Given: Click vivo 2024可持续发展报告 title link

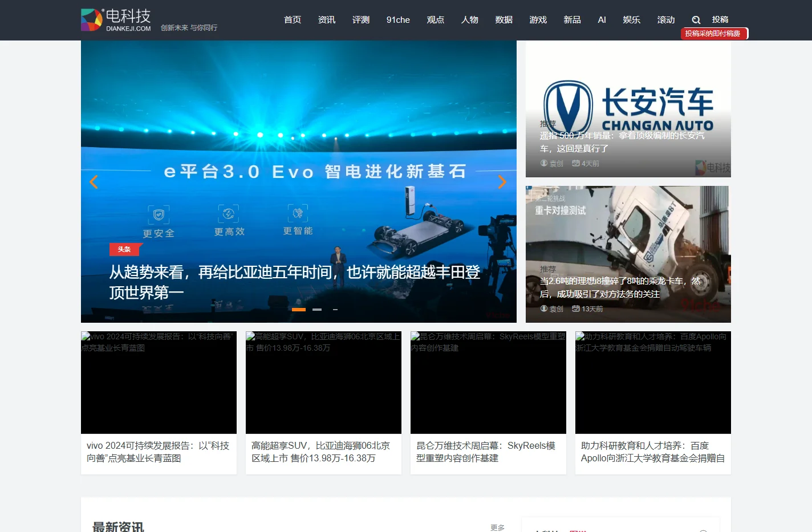Looking at the screenshot, I should (158, 452).
